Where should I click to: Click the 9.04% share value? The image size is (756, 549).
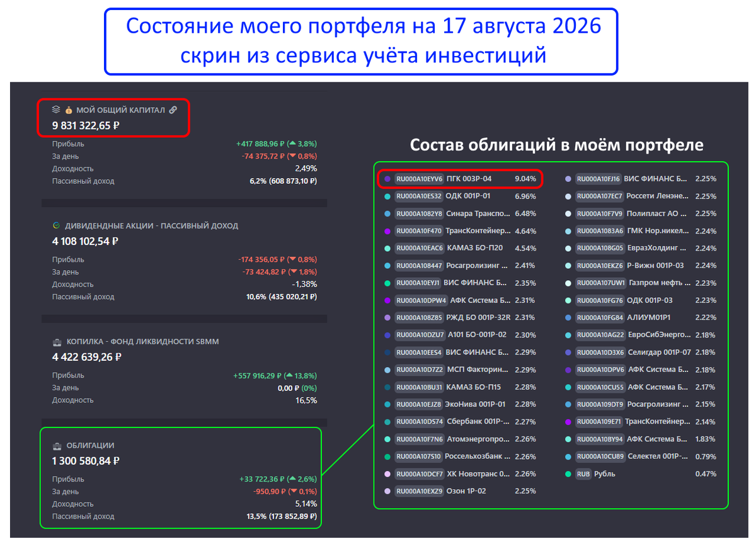(525, 179)
